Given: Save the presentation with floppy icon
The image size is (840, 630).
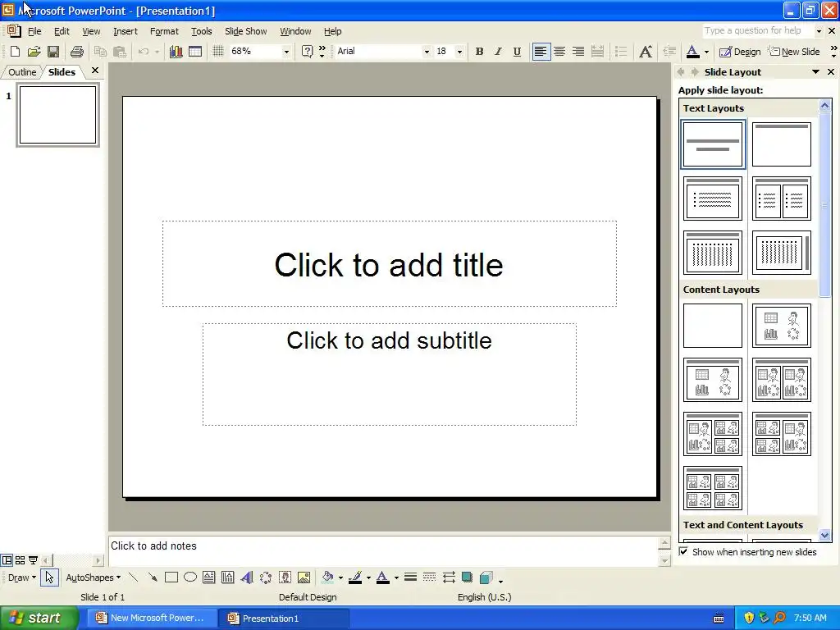Looking at the screenshot, I should (x=53, y=52).
